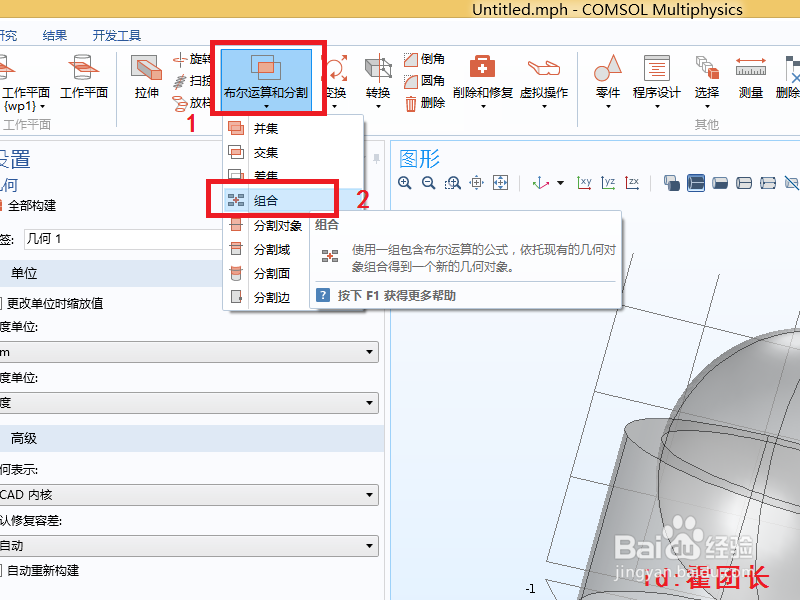This screenshot has width=800, height=600.
Task: Toggle 'Scale values when changing units' (更改单位时缩放值) checkbox
Action: pos(1,304)
